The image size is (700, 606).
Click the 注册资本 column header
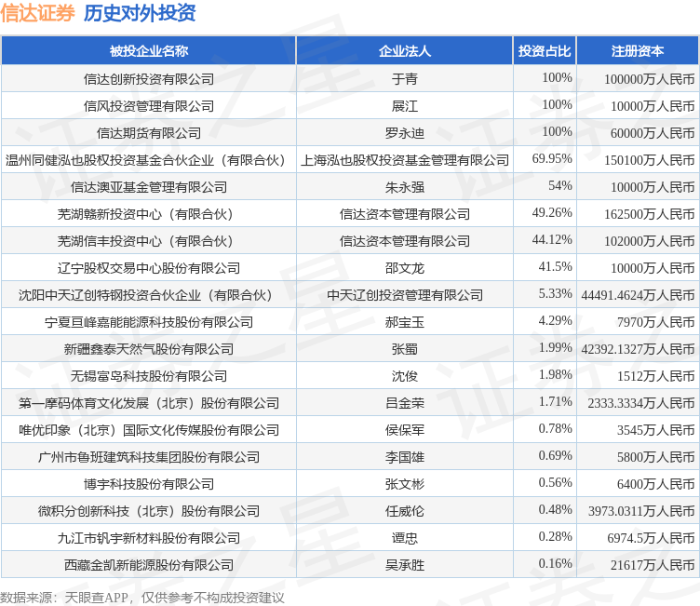(x=638, y=51)
